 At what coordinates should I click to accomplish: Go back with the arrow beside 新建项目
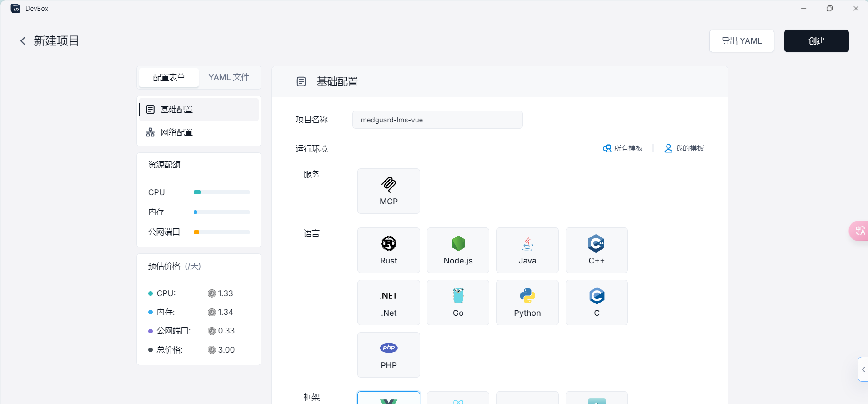[x=23, y=41]
